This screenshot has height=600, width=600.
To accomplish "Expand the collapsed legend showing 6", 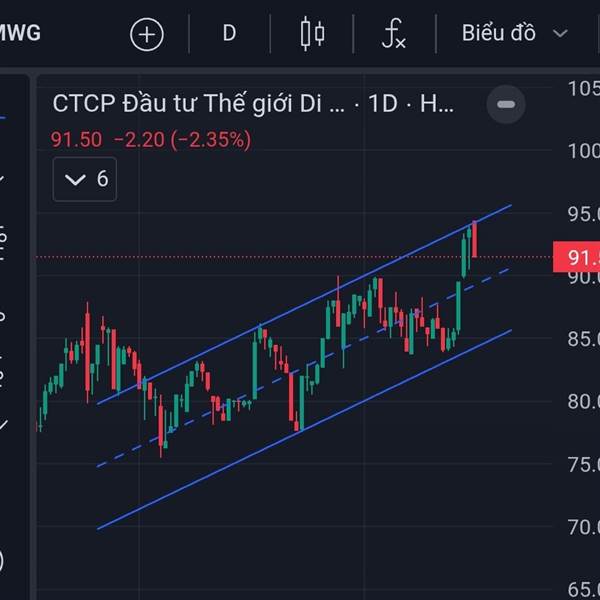I will pos(85,180).
